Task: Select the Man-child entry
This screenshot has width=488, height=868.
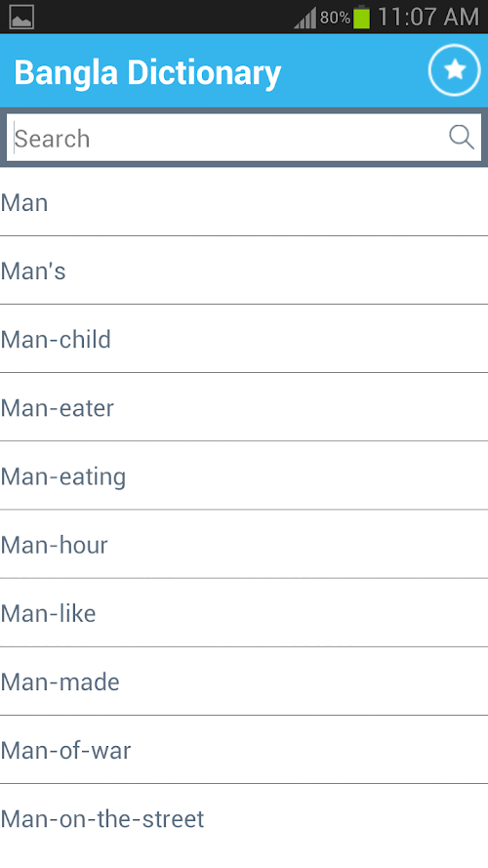Action: [x=244, y=339]
